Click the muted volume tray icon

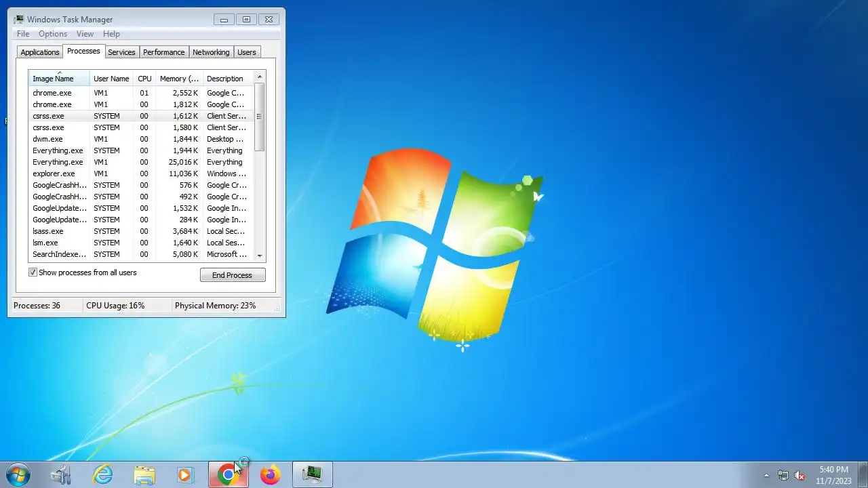tap(800, 475)
